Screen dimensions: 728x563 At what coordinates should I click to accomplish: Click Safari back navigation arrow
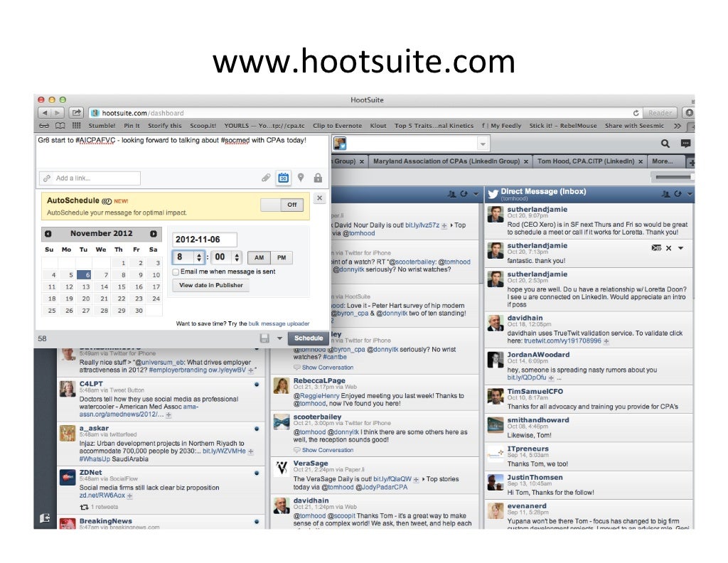tap(45, 113)
